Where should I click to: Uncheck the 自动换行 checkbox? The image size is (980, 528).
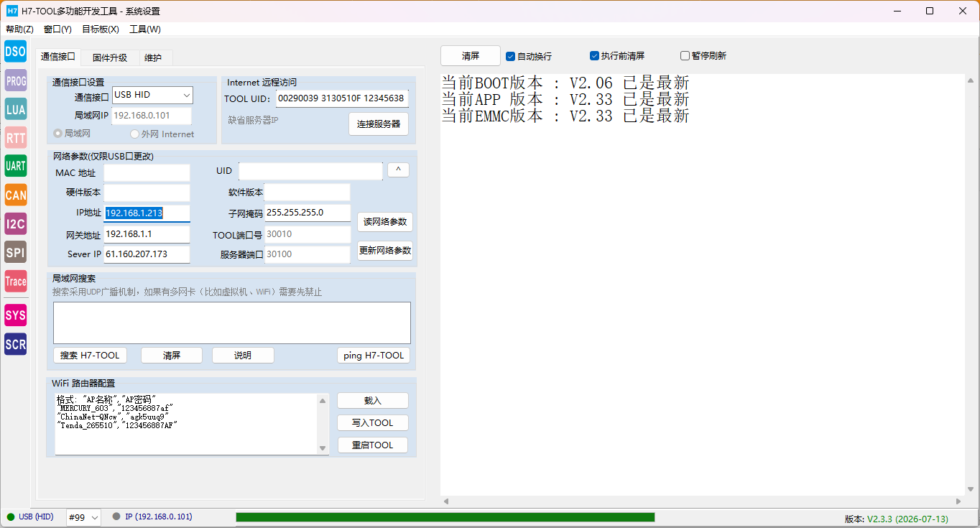coord(511,56)
